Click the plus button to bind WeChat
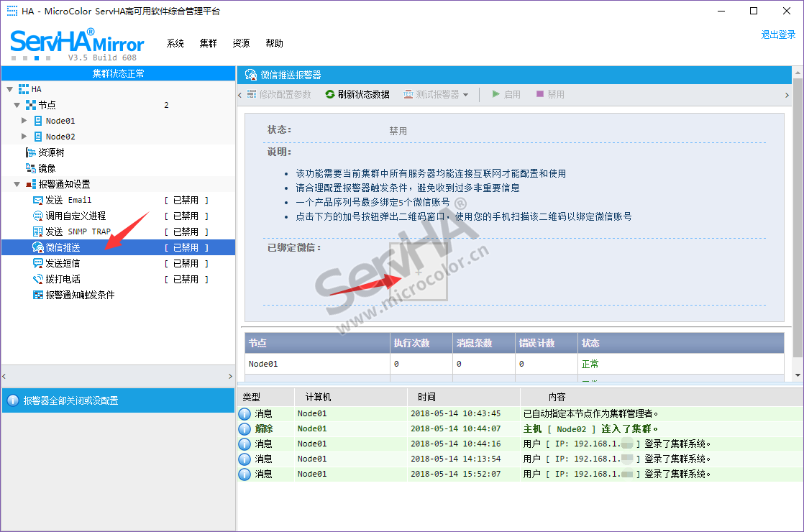804x532 pixels. (x=419, y=272)
